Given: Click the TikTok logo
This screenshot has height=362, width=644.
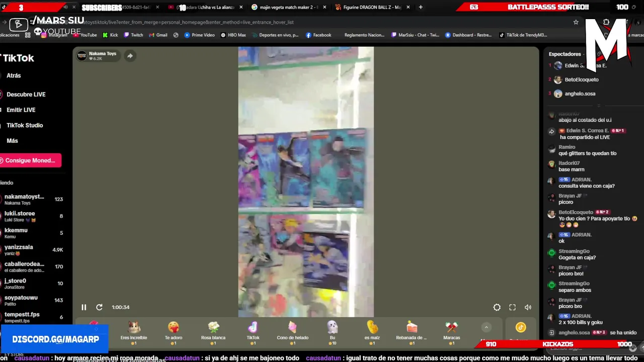Looking at the screenshot, I should click(18, 58).
